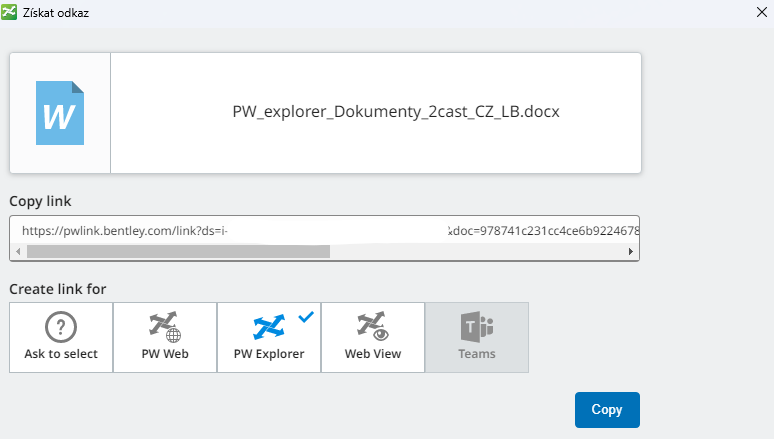774x439 pixels.
Task: Click the Copy link heading label
Action: coord(40,201)
